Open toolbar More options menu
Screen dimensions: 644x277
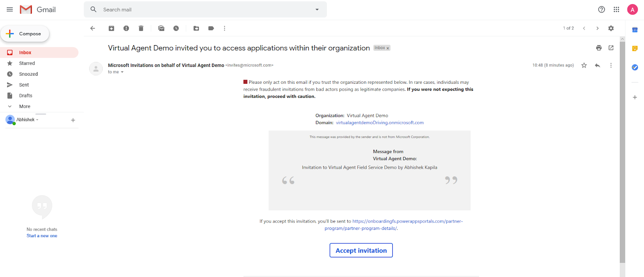point(225,28)
